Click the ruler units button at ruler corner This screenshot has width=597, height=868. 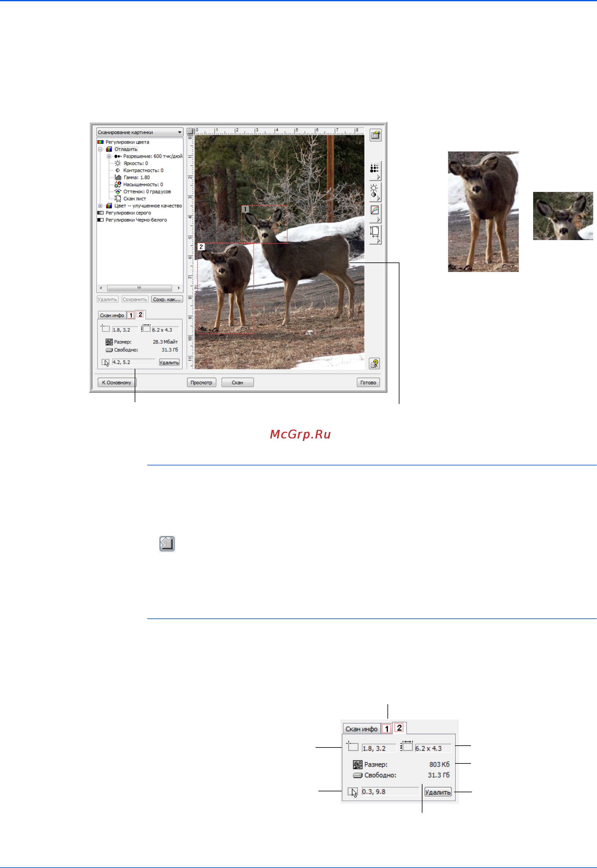190,132
